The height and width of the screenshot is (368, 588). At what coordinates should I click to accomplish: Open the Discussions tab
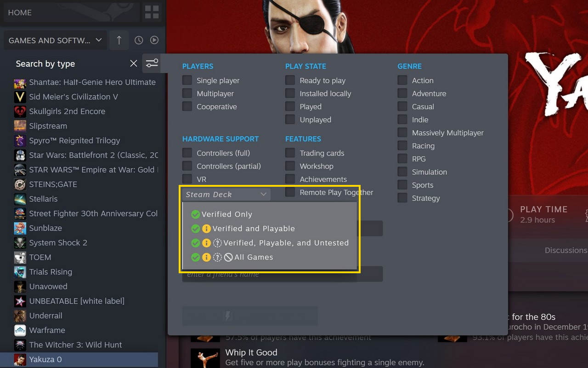[x=566, y=250]
